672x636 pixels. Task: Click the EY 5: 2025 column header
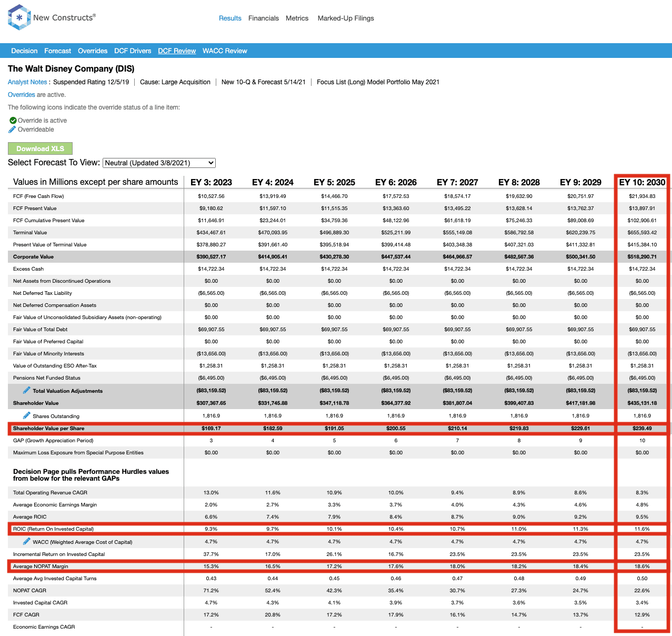tap(334, 182)
